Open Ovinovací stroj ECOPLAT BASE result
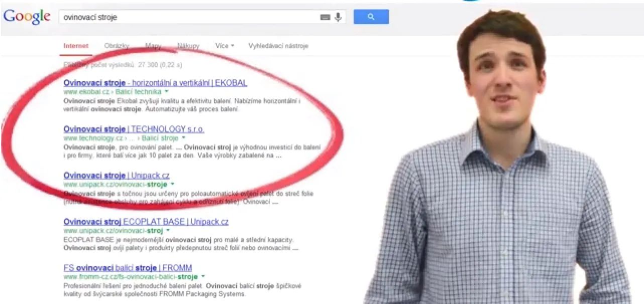 coord(146,221)
